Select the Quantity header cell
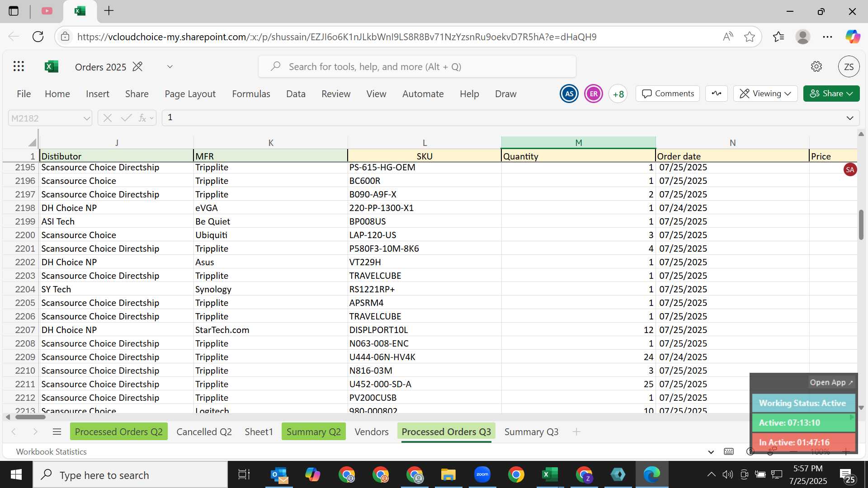This screenshot has width=868, height=488. point(578,156)
